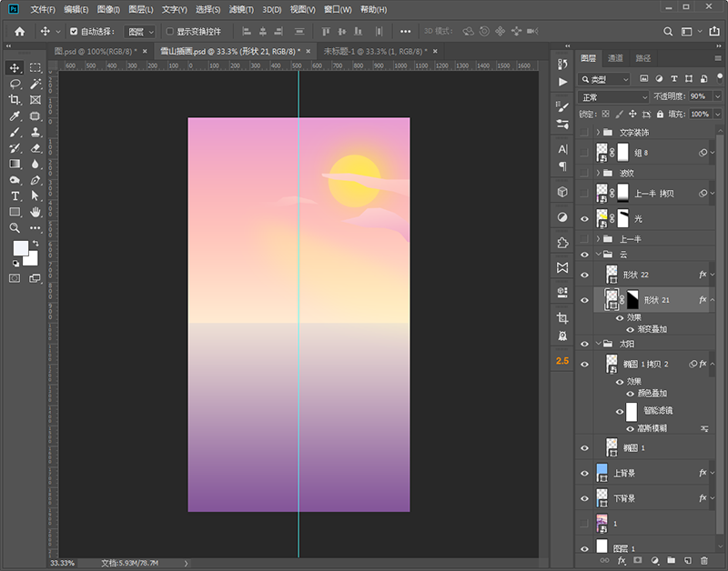Show the 文字装饰 group

click(585, 133)
